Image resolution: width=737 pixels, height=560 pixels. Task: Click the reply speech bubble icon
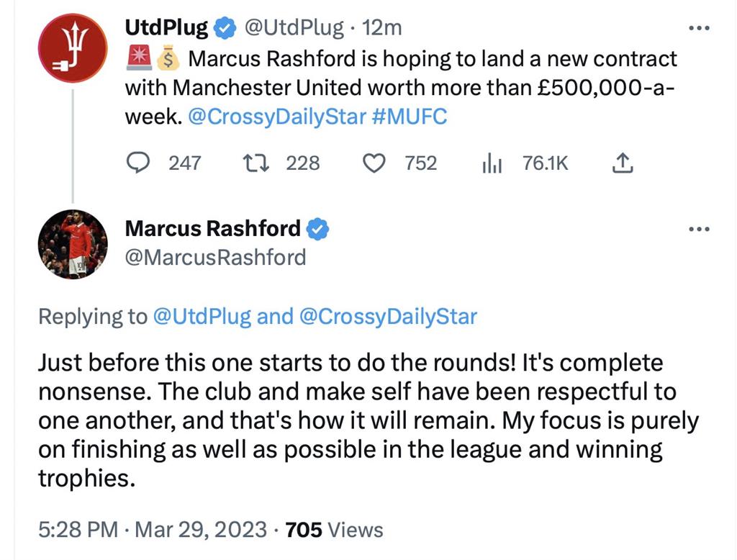point(137,163)
